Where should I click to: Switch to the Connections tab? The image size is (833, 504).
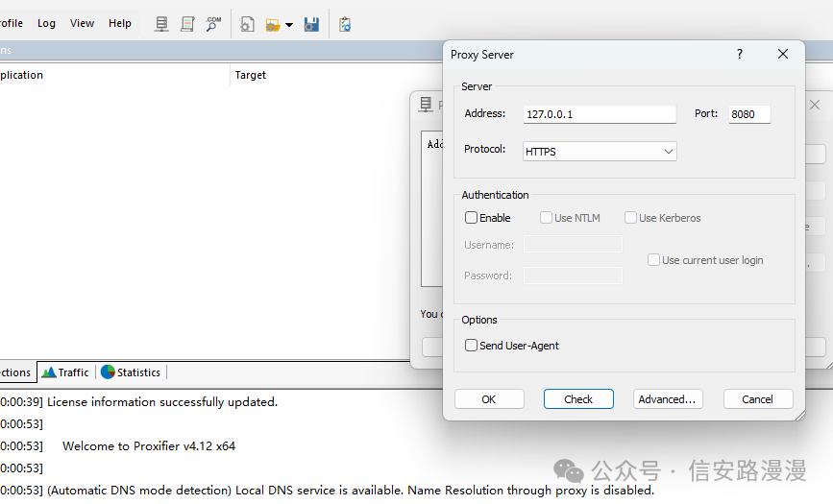16,372
